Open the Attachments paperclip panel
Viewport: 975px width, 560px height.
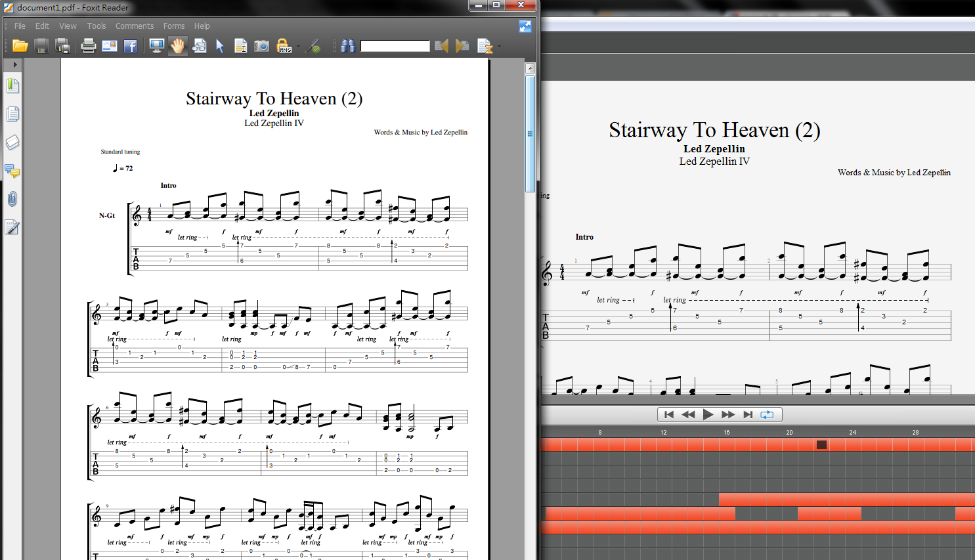[x=12, y=199]
